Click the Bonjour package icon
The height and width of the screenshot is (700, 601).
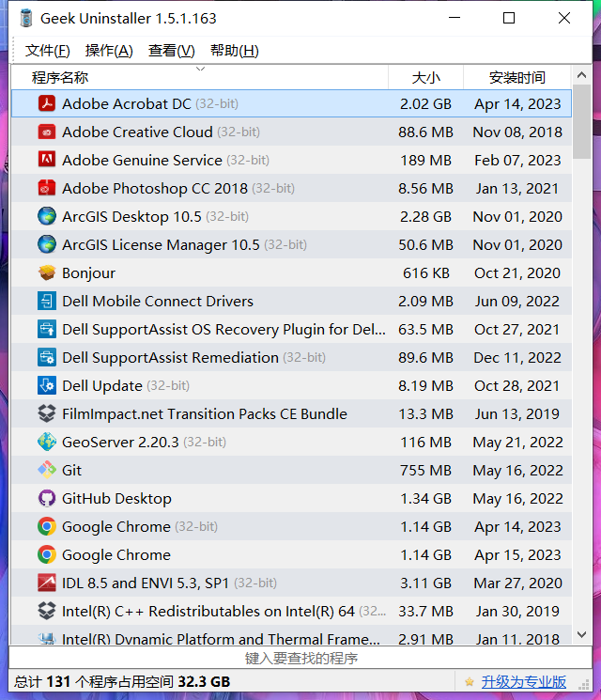[47, 272]
